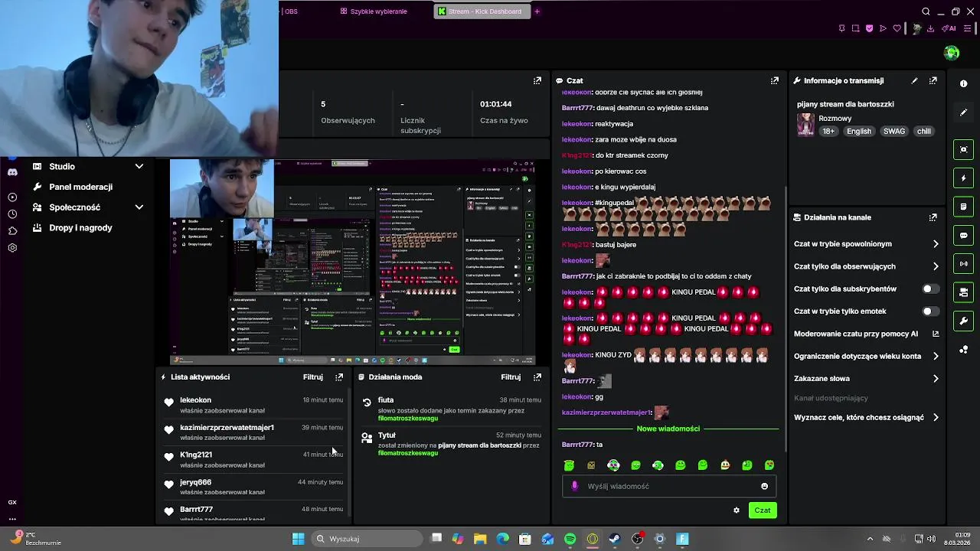Open the emoji picker in chat input
This screenshot has width=980, height=551.
(764, 486)
